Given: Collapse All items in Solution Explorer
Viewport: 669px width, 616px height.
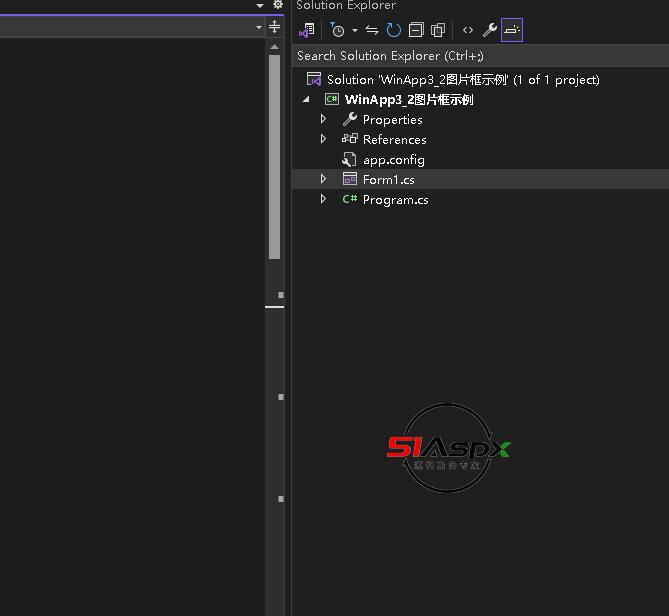Looking at the screenshot, I should click(416, 30).
